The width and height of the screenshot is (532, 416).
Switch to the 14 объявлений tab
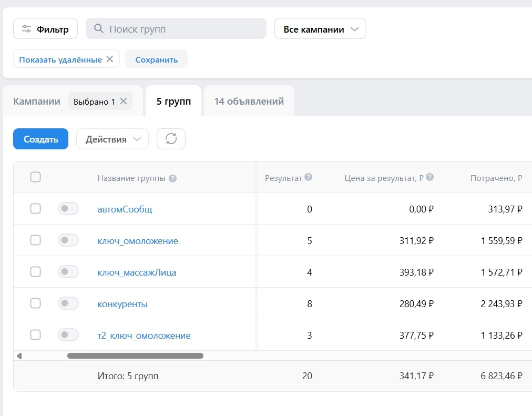(x=249, y=101)
